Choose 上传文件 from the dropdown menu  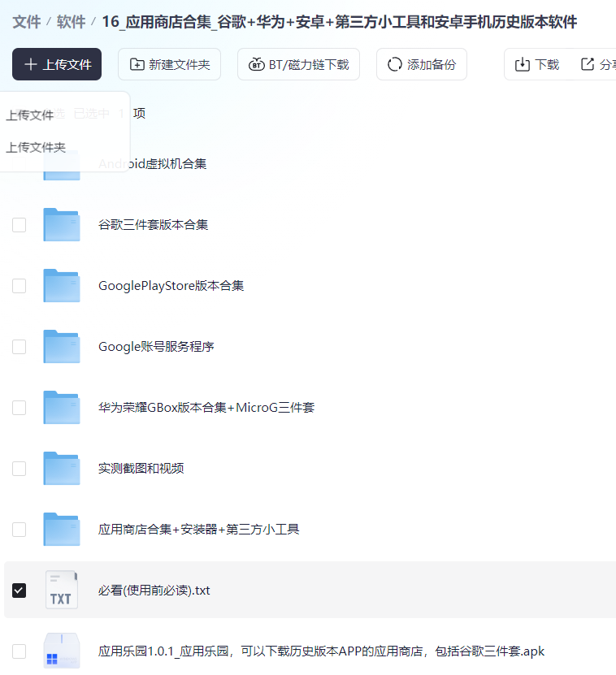(x=30, y=115)
